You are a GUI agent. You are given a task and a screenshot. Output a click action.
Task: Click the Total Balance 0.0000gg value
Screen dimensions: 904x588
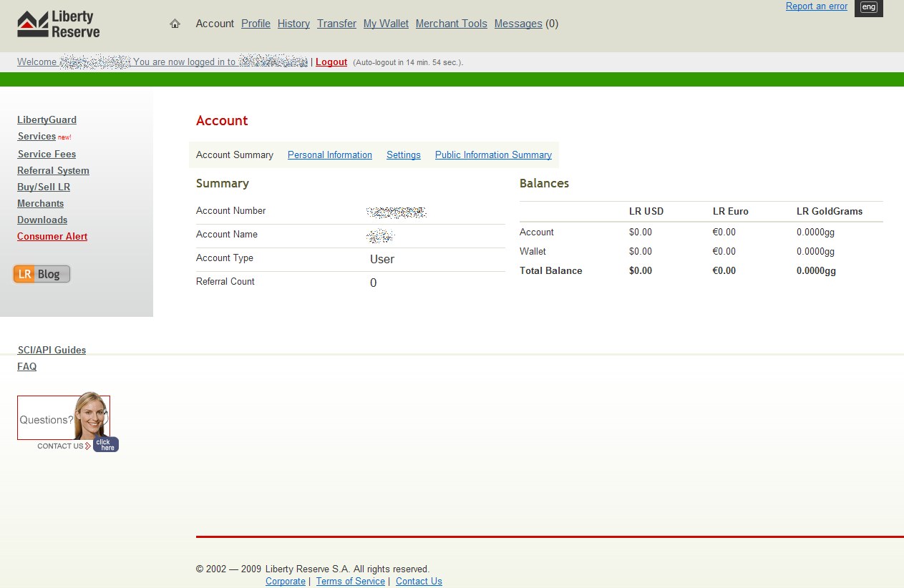point(816,271)
